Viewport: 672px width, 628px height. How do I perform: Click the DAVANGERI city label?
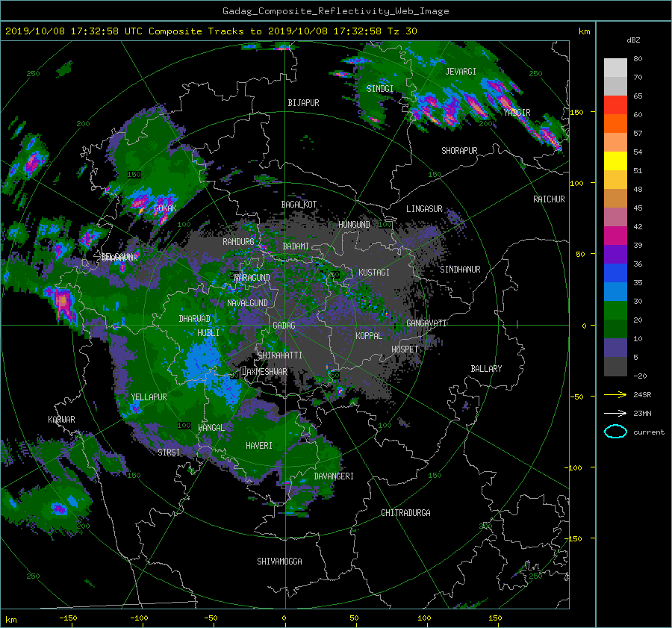(x=334, y=476)
